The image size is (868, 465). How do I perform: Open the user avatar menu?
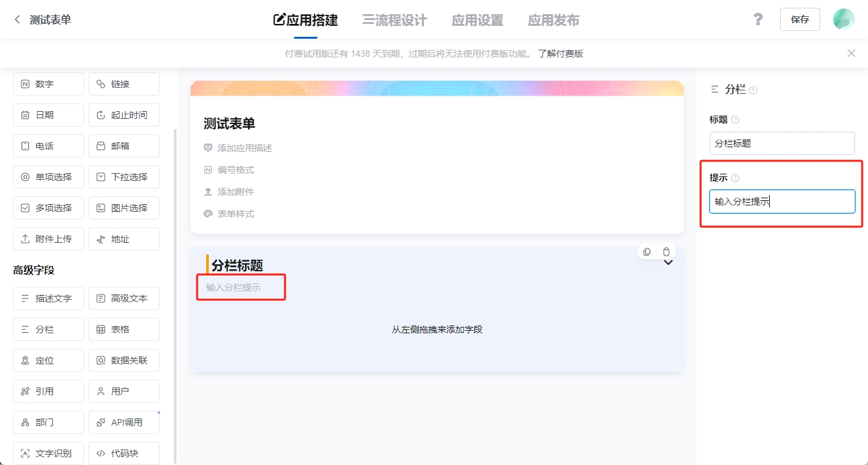coord(843,19)
